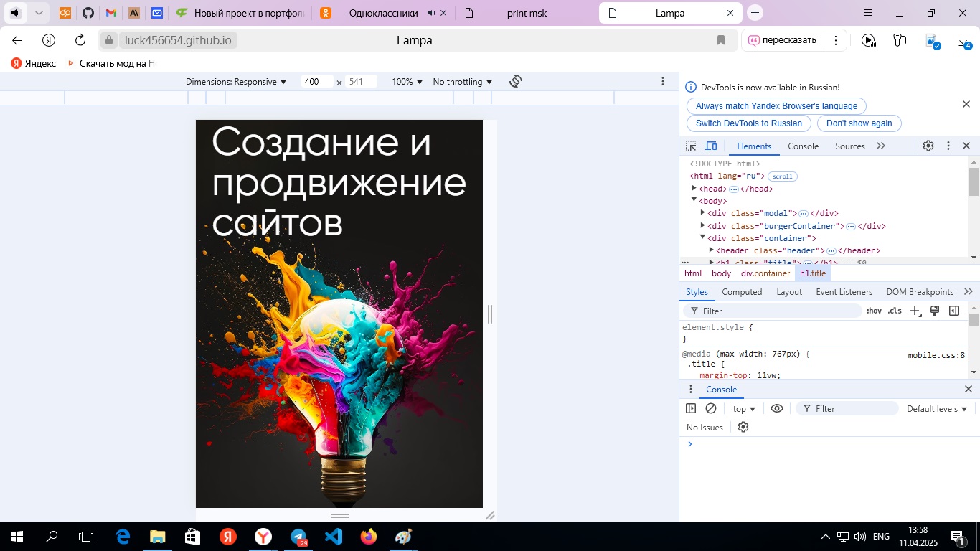Reload the current page
This screenshot has height=551, width=980.
(80, 40)
